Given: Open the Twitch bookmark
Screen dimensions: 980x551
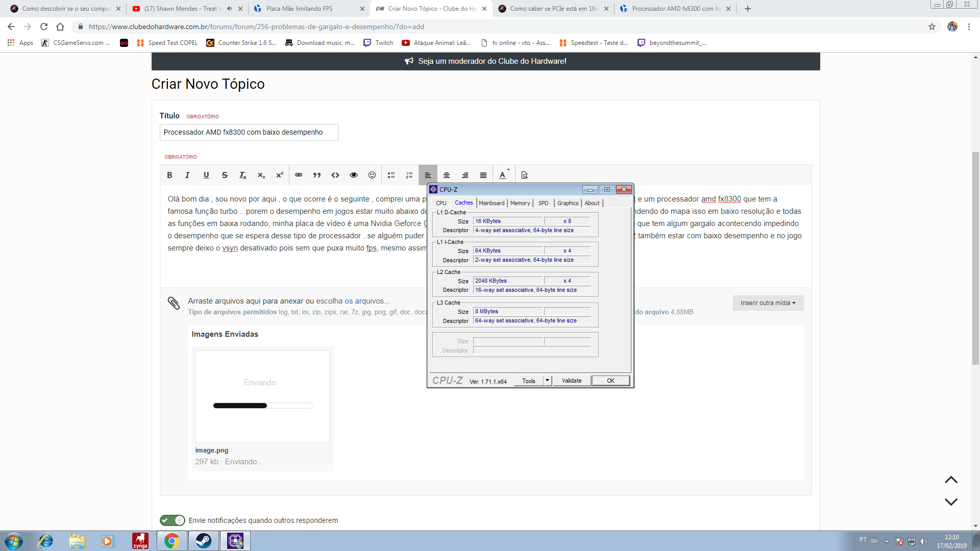Looking at the screenshot, I should [x=378, y=43].
